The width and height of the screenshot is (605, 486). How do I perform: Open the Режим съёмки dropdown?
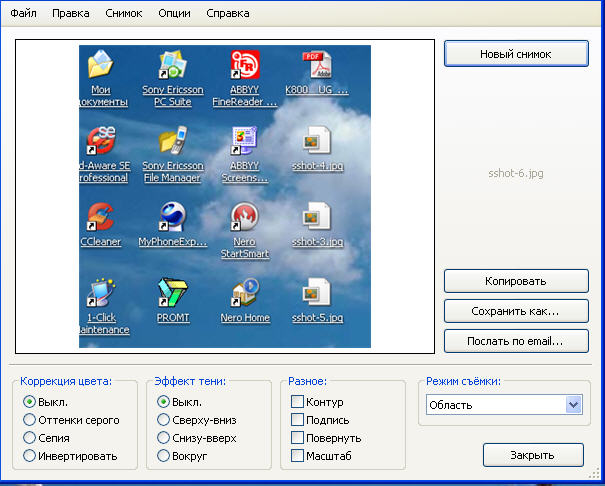click(573, 405)
